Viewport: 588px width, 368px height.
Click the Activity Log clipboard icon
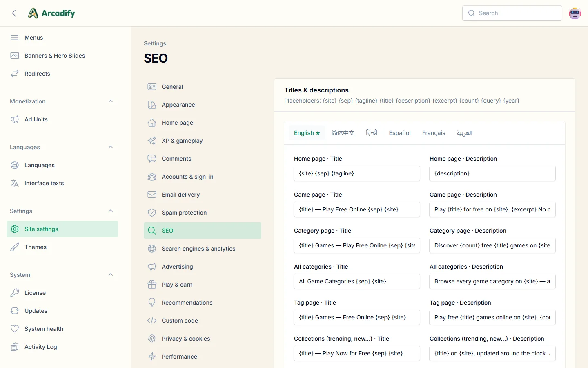click(15, 347)
